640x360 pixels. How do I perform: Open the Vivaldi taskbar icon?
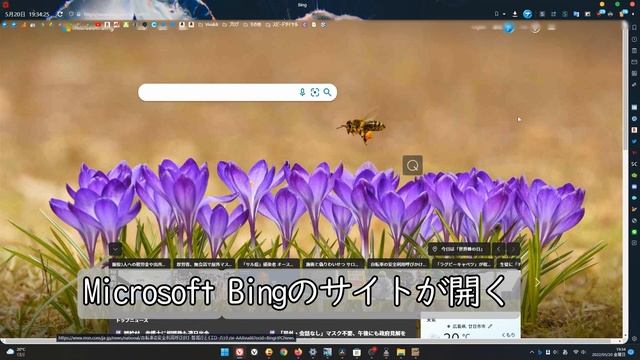(x=240, y=352)
